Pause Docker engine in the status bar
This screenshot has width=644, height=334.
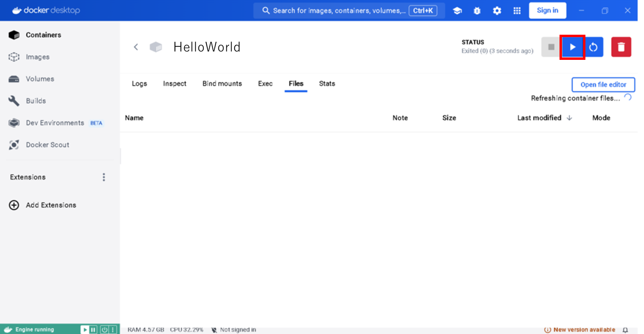point(93,330)
